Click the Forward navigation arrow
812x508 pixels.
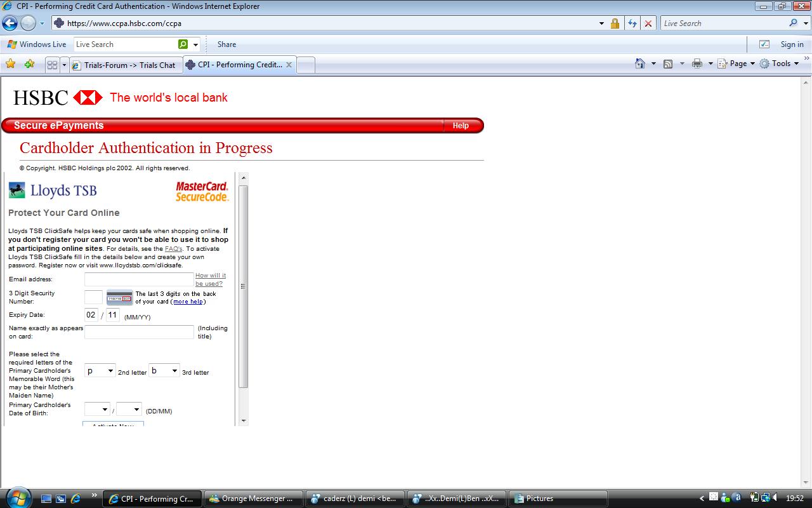[28, 23]
